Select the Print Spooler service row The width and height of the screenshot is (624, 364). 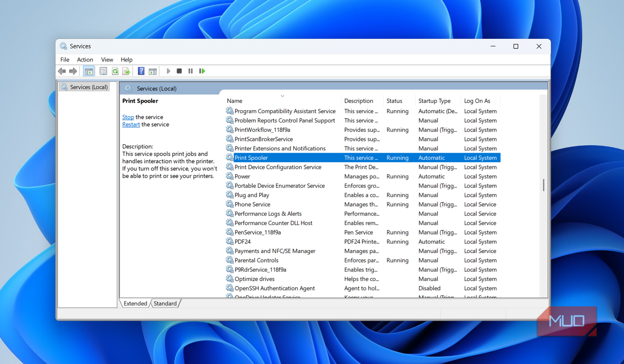click(x=362, y=158)
